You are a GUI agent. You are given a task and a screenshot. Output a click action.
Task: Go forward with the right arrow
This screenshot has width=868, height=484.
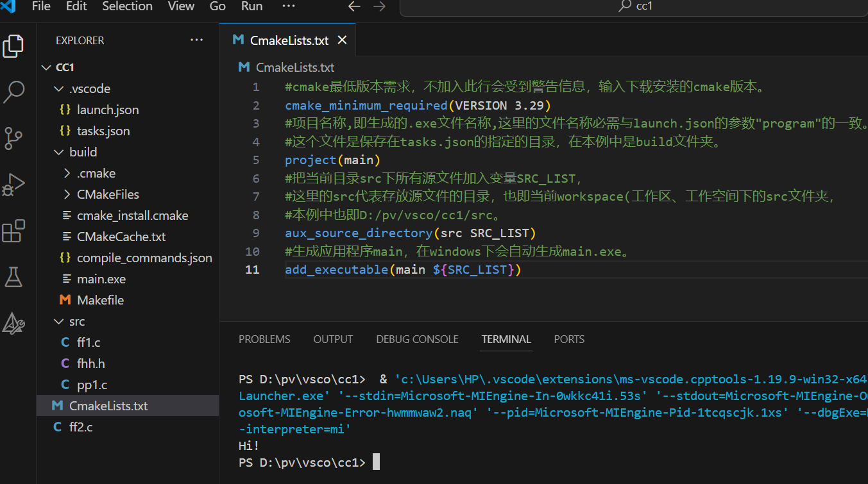379,6
